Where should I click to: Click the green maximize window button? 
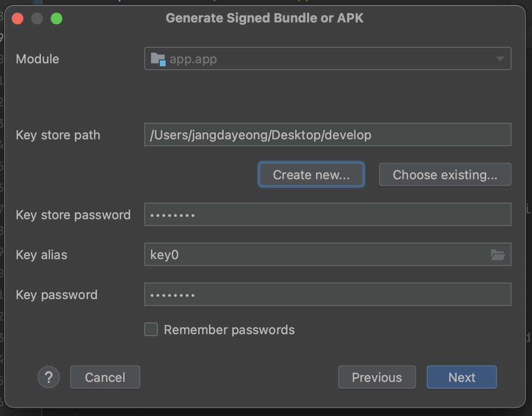57,19
